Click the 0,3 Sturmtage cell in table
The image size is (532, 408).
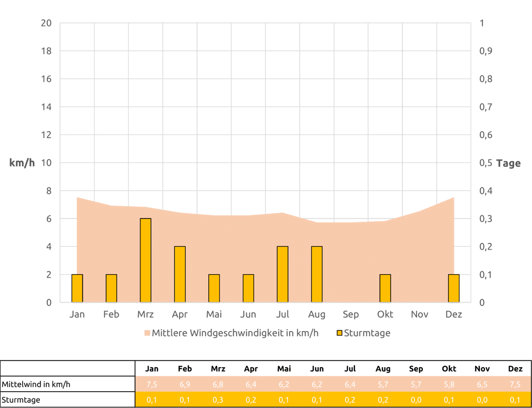click(x=218, y=400)
